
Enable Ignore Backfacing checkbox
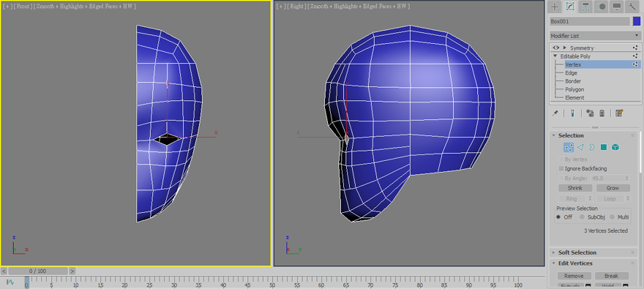(x=561, y=169)
